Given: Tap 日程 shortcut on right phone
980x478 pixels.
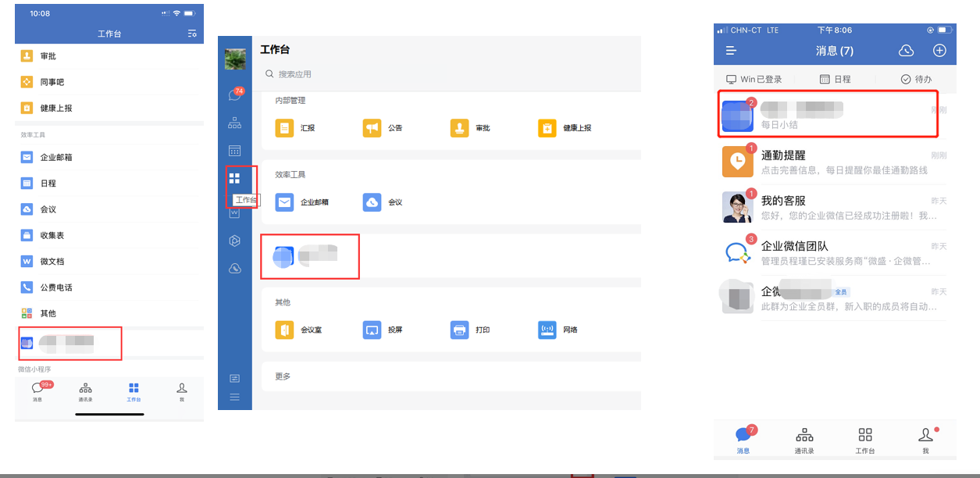Looking at the screenshot, I should [835, 79].
